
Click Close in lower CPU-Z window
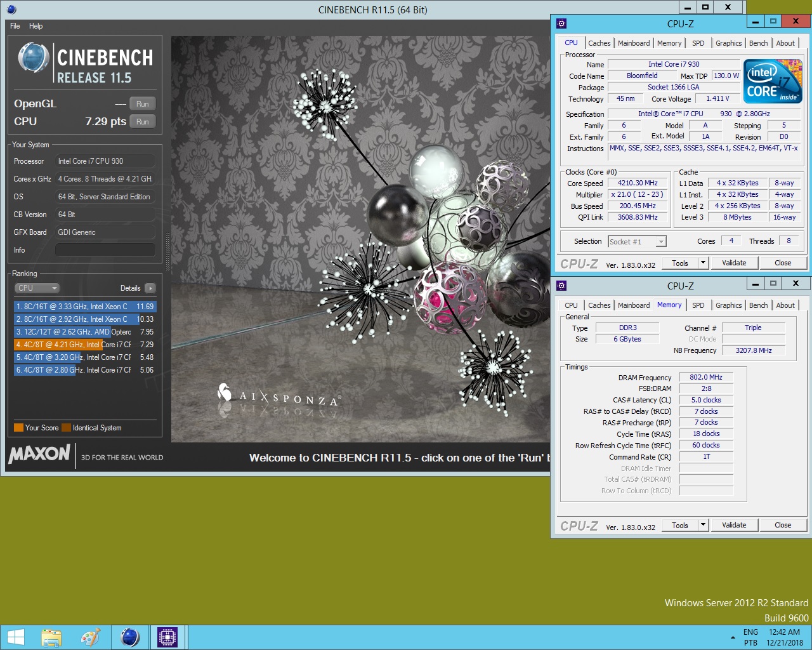[783, 525]
